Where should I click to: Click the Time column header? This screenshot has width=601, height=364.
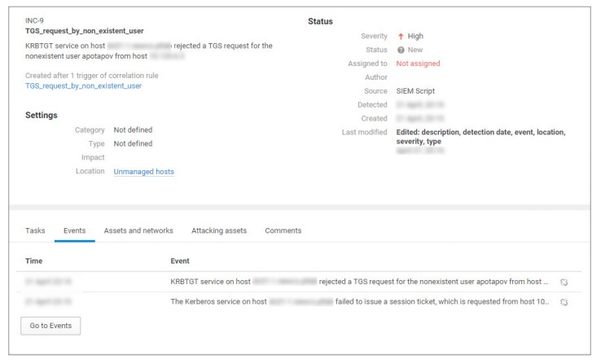click(x=34, y=261)
